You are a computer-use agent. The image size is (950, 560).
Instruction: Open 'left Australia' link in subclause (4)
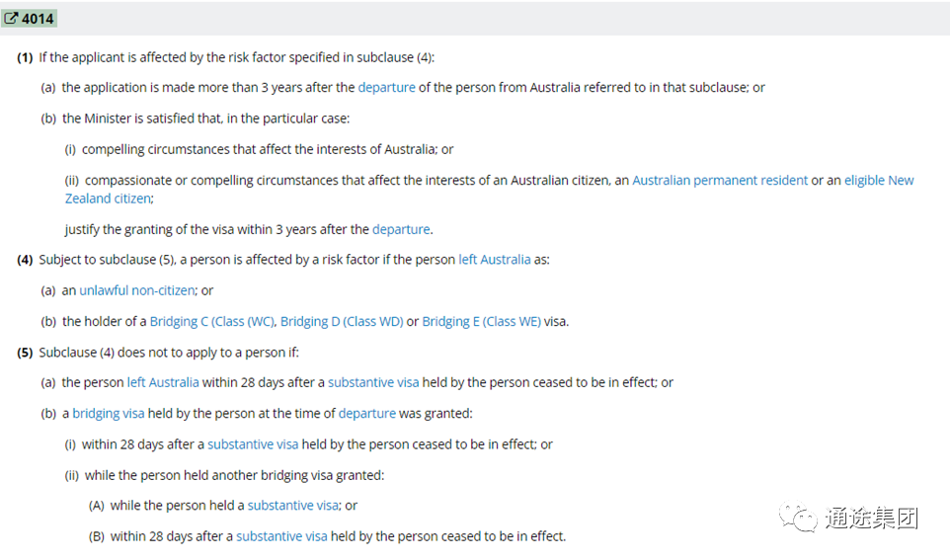495,260
